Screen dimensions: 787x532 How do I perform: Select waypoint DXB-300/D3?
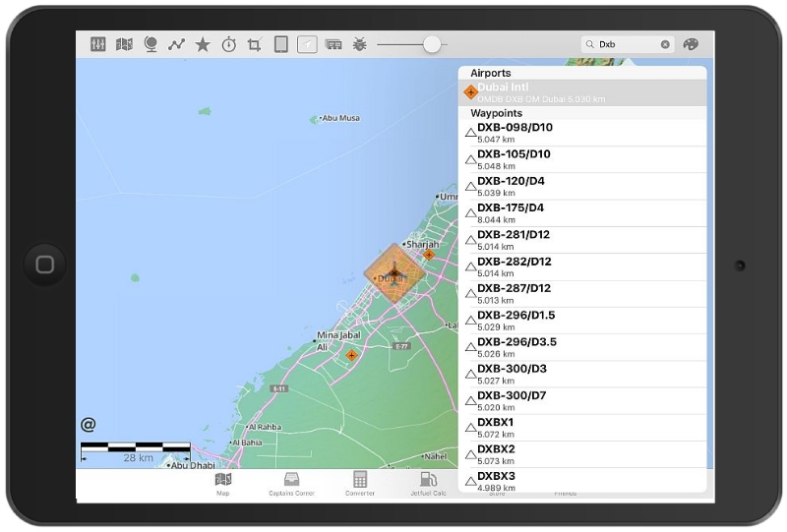[x=582, y=375]
